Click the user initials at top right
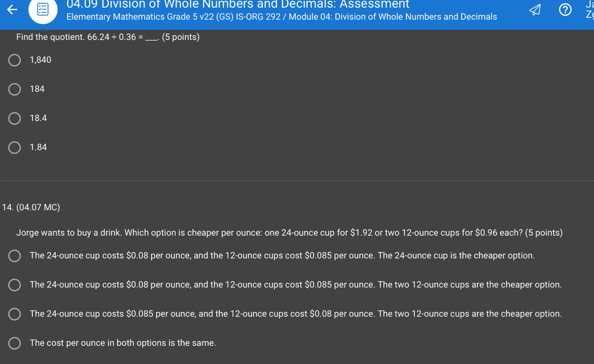The image size is (594, 364). point(590,10)
